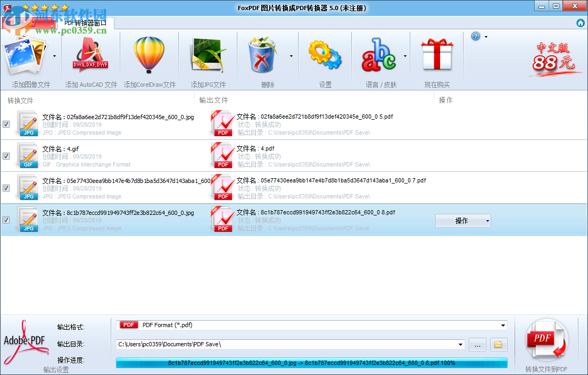Viewport: 588px width, 375px height.
Task: Open the PDF Format output dropdown
Action: point(502,325)
